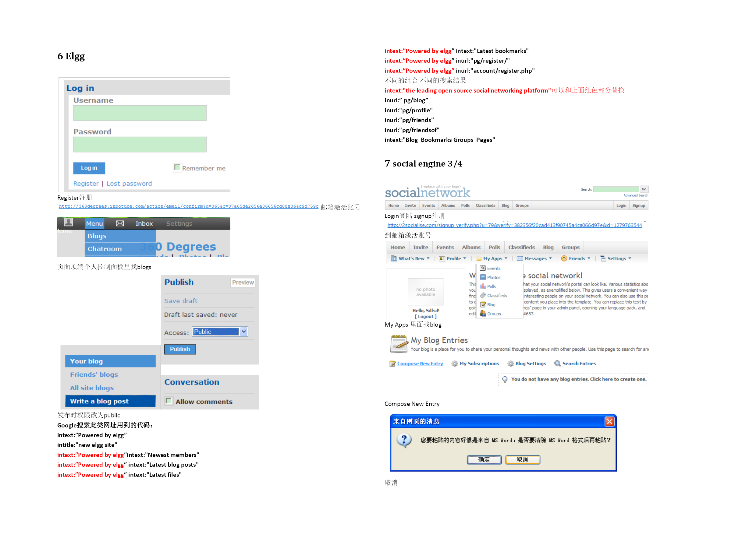Open the 360degrees email confirm URL
Image resolution: width=756 pixels, height=534 pixels.
(188, 206)
